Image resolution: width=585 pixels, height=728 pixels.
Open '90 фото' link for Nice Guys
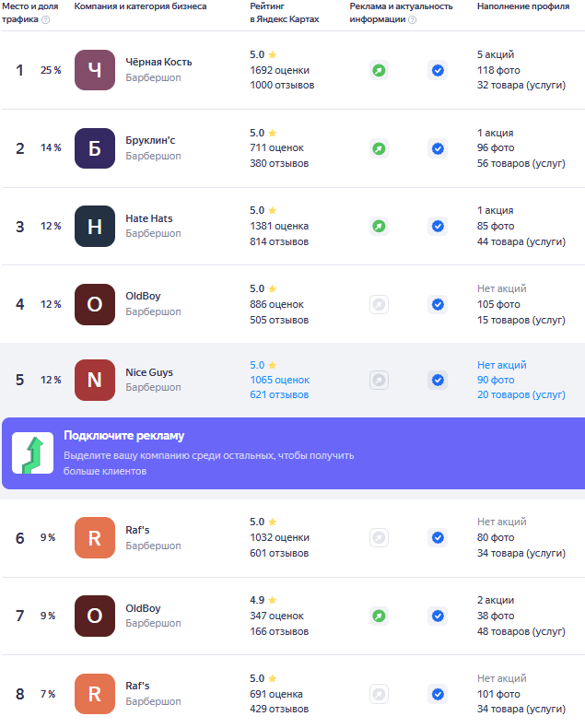coord(496,380)
